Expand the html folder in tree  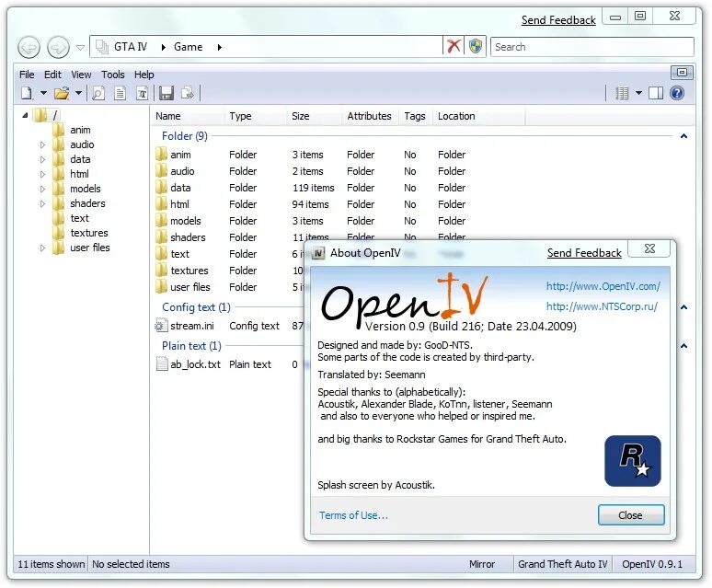(x=42, y=174)
